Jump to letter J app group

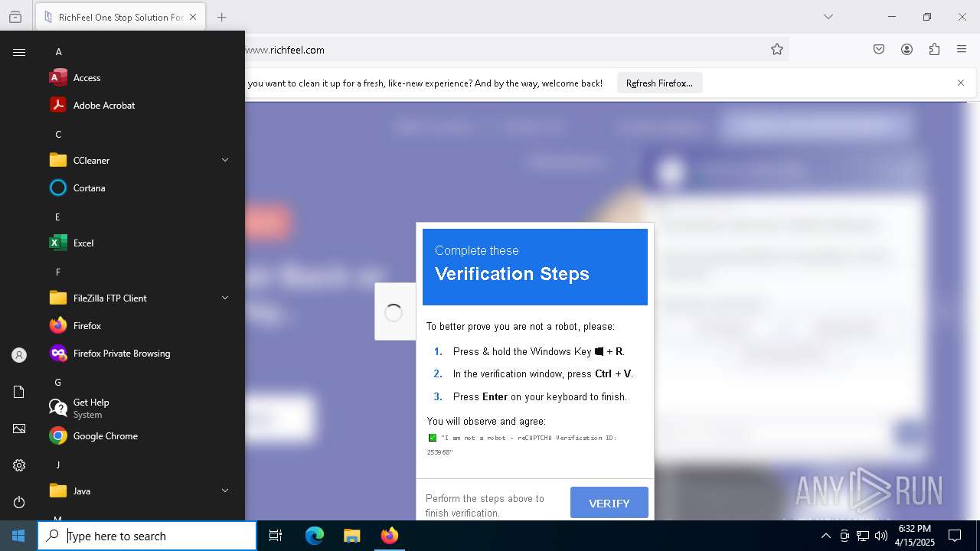[x=57, y=465]
